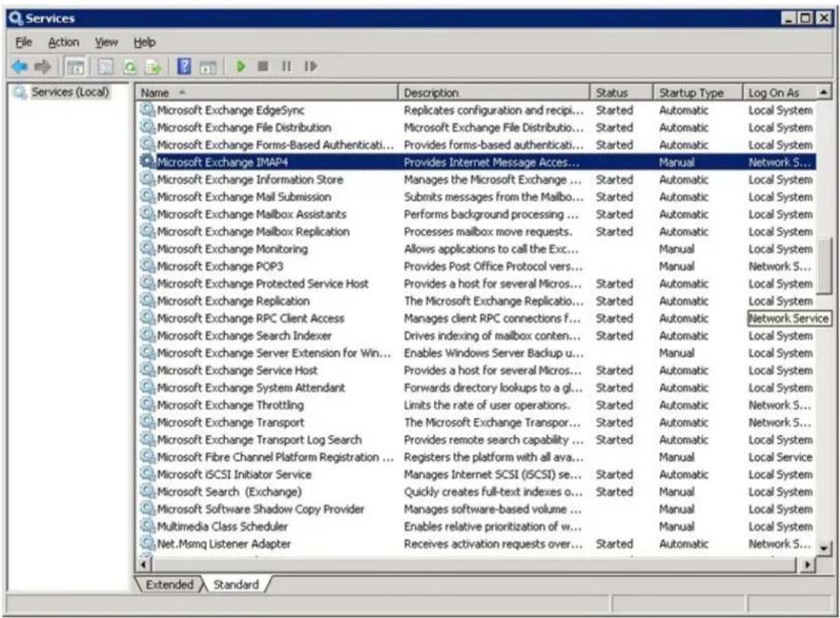Click the icon beside Microsoft Exchange Replication
Image resolution: width=840 pixels, height=618 pixels.
point(147,300)
